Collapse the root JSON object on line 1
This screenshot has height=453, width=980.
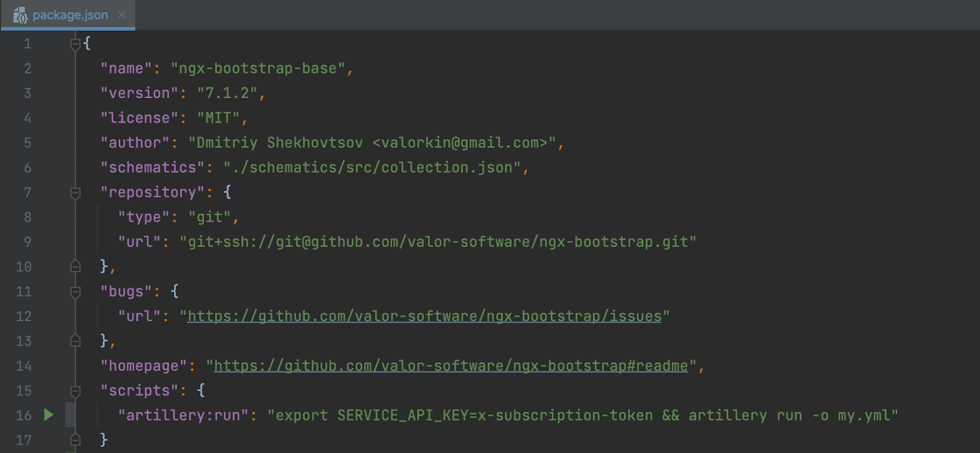[x=75, y=44]
